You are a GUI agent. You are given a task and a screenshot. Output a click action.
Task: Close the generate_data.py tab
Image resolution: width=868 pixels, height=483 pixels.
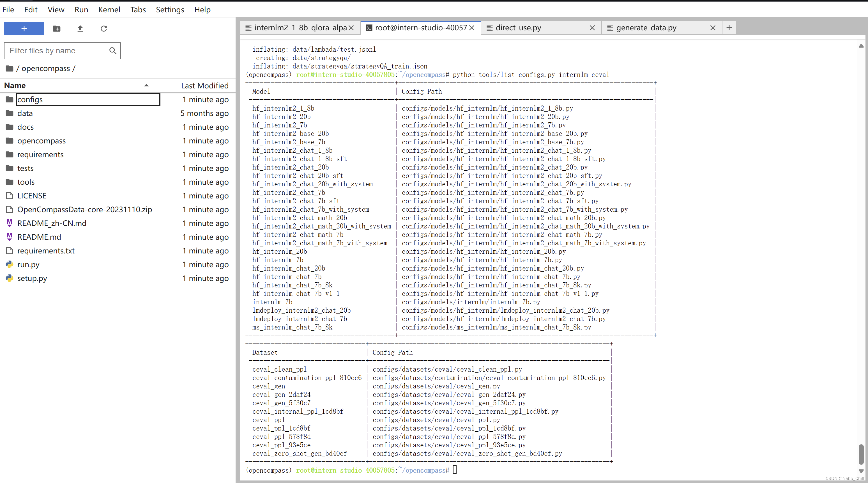[x=713, y=28]
